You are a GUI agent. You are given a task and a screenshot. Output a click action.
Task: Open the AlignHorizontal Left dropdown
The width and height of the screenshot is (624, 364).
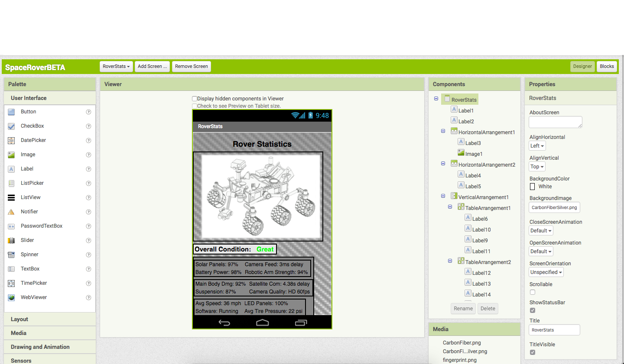(537, 146)
